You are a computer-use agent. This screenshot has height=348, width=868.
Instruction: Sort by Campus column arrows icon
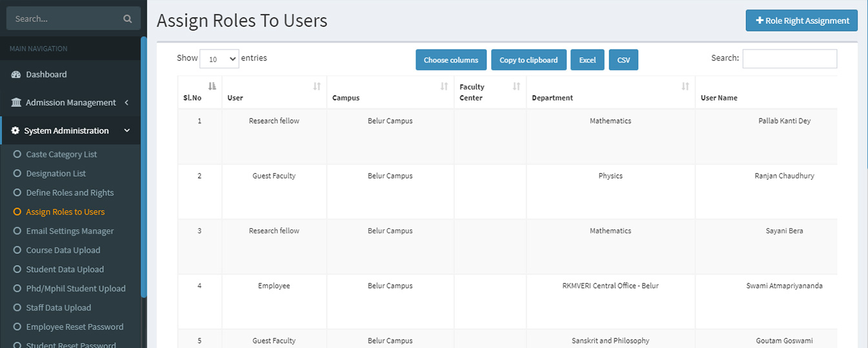(444, 86)
